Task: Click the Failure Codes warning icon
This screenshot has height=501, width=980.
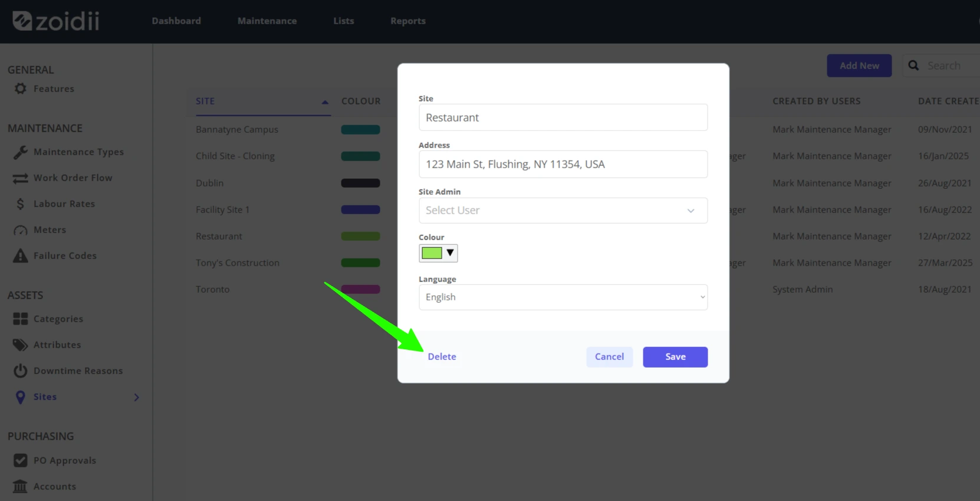Action: coord(21,256)
